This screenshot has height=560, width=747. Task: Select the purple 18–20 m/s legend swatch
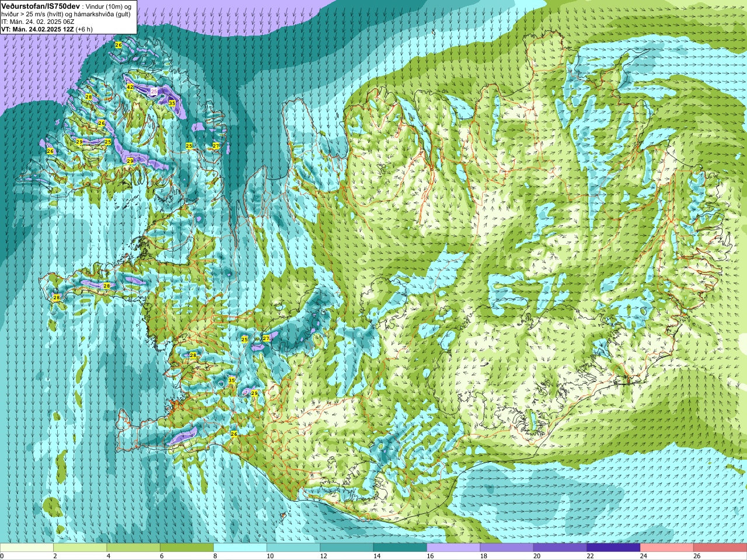coord(507,548)
